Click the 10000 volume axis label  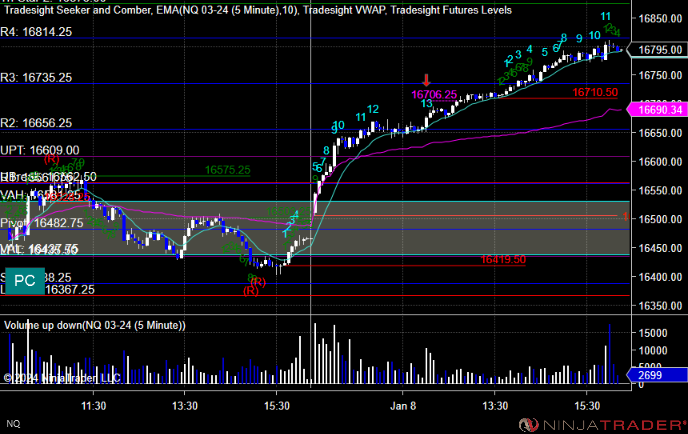click(653, 351)
